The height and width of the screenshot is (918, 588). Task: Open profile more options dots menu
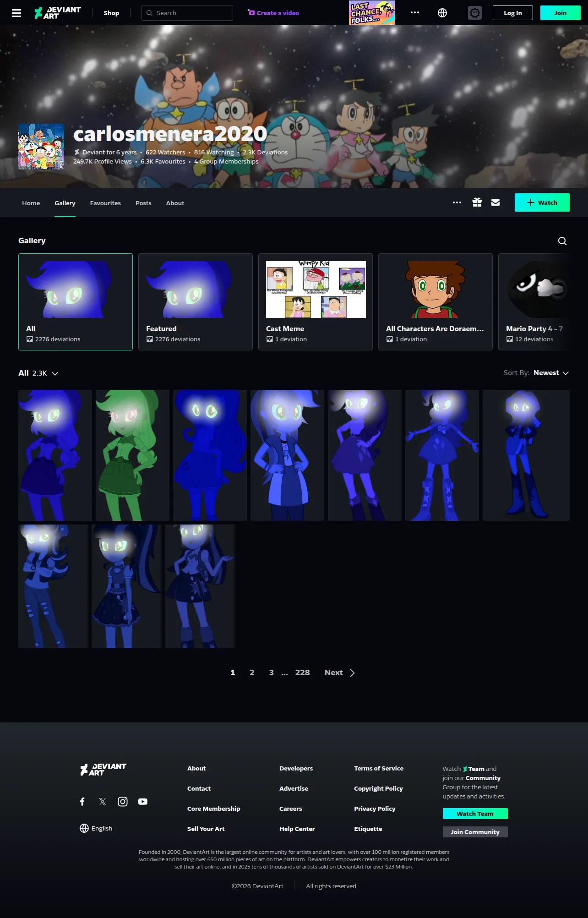(x=457, y=202)
